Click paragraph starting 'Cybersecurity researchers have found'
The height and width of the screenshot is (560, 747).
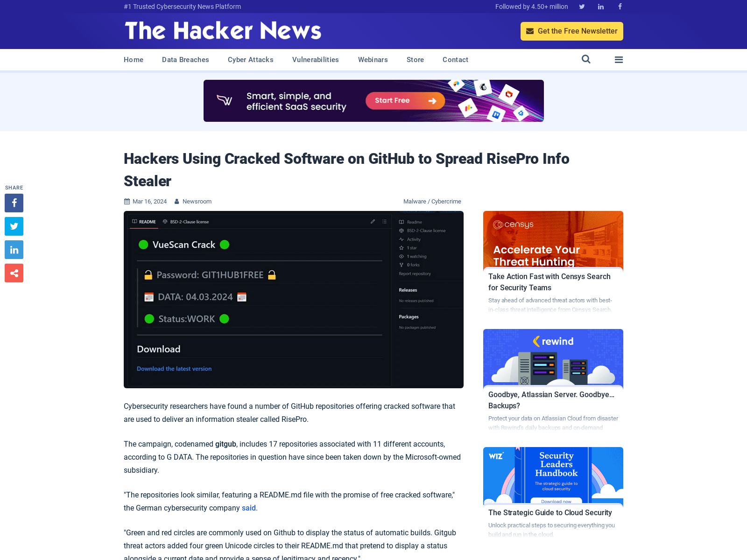click(289, 413)
